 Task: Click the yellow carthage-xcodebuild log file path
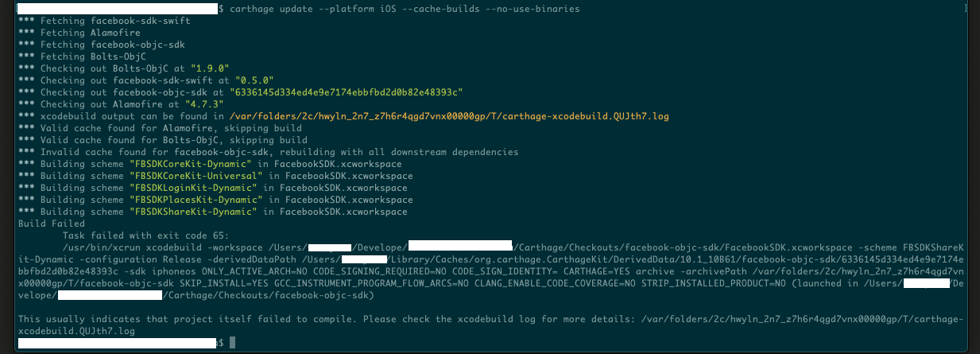[448, 116]
